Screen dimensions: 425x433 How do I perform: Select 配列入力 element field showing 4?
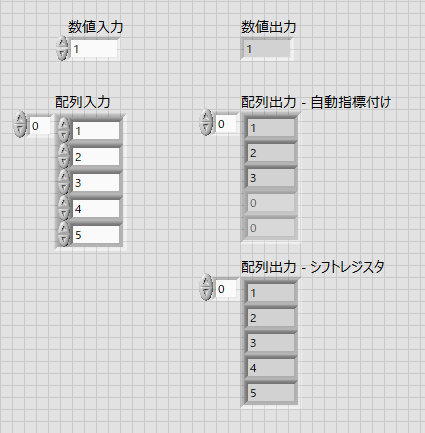[x=96, y=209]
